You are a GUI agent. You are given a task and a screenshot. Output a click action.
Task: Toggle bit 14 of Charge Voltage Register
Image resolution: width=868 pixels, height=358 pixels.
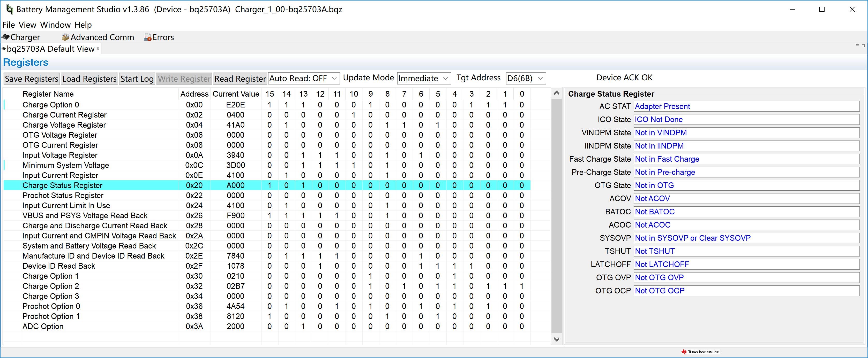pyautogui.click(x=286, y=125)
